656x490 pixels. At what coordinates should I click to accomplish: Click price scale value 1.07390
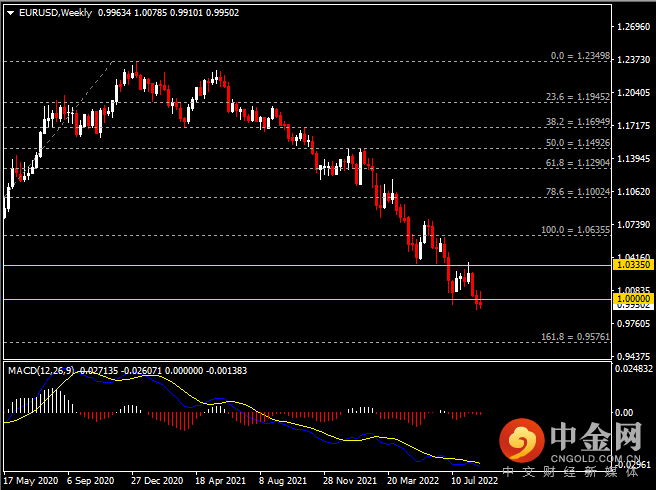(x=633, y=225)
